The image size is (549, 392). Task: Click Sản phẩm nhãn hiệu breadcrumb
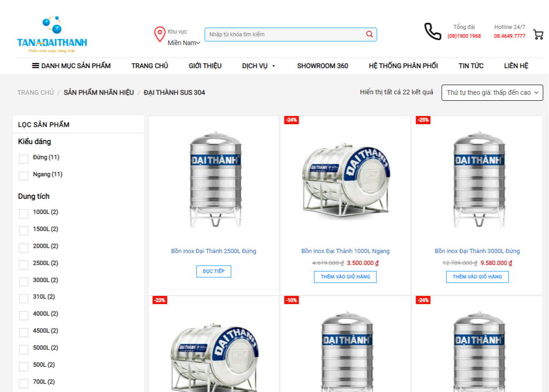(x=99, y=92)
